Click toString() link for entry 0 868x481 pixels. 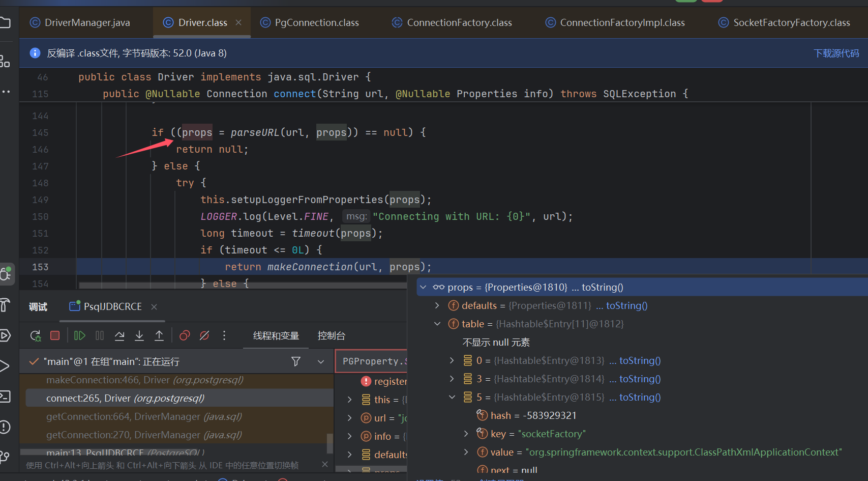640,360
